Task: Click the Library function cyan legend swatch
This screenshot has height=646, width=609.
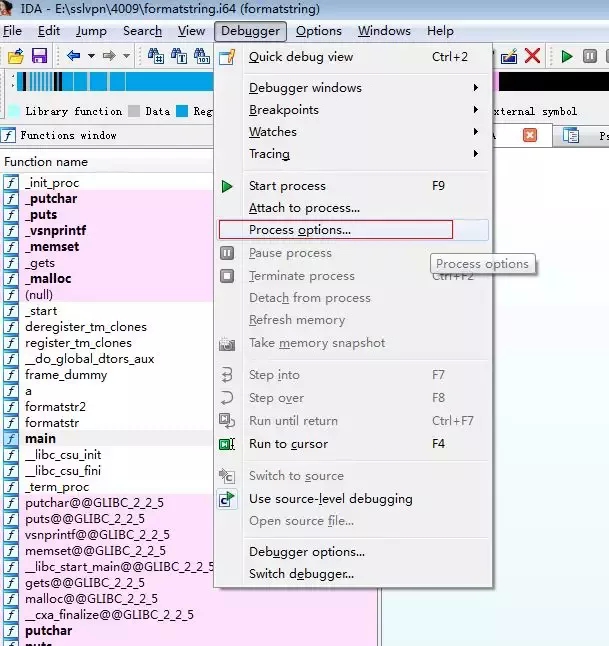Action: tap(14, 111)
